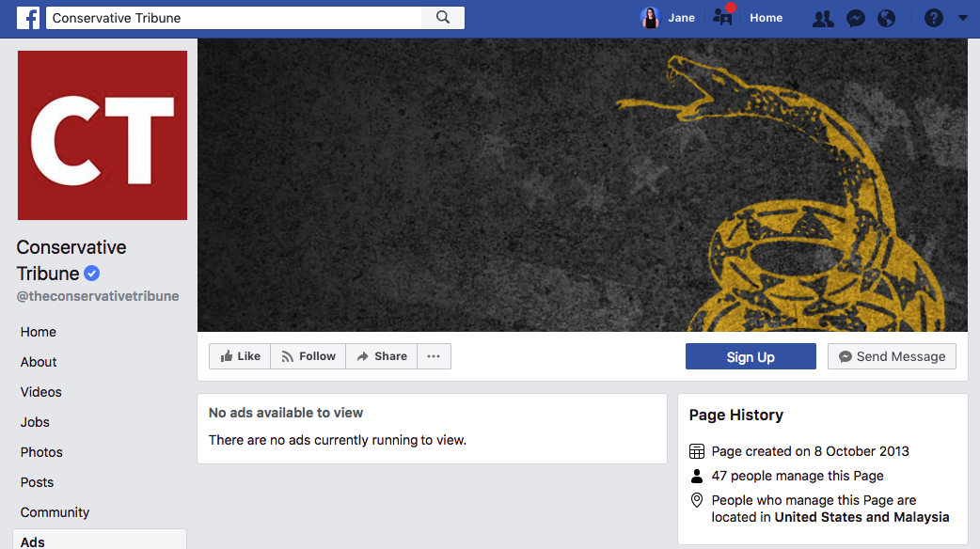Viewport: 980px width, 549px height.
Task: Open the Photos tab in the sidebar
Action: coord(42,452)
